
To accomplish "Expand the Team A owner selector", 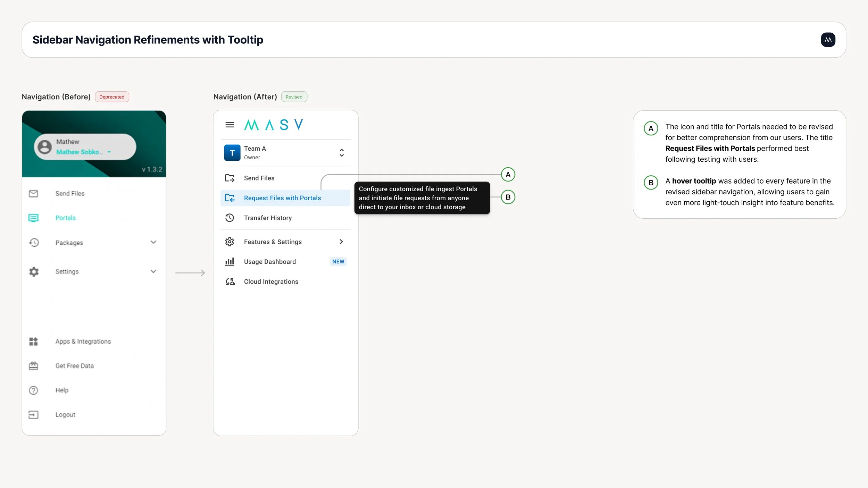I will 342,153.
